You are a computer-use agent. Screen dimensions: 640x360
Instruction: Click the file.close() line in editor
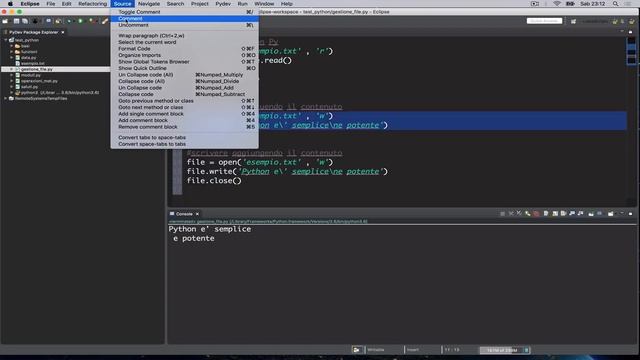coord(214,181)
